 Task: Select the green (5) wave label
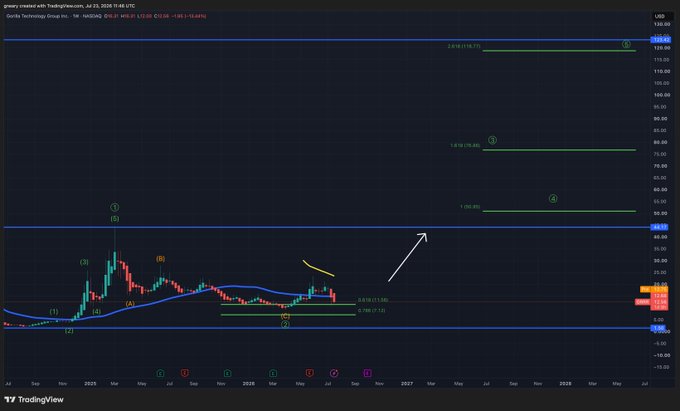pyautogui.click(x=114, y=219)
